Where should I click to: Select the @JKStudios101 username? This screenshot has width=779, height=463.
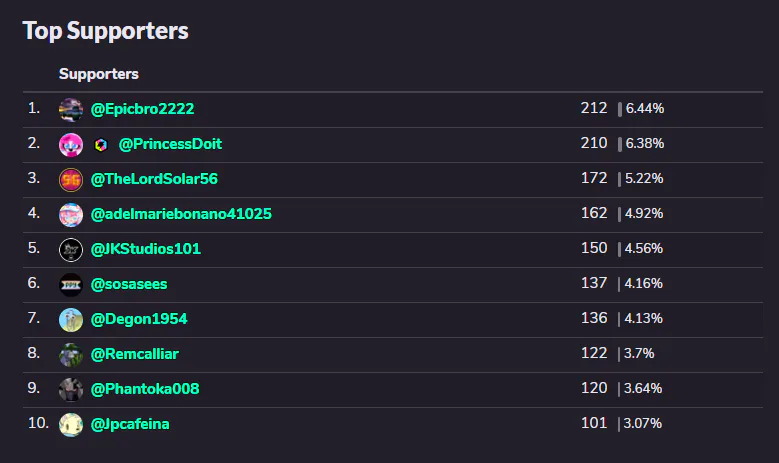(146, 249)
